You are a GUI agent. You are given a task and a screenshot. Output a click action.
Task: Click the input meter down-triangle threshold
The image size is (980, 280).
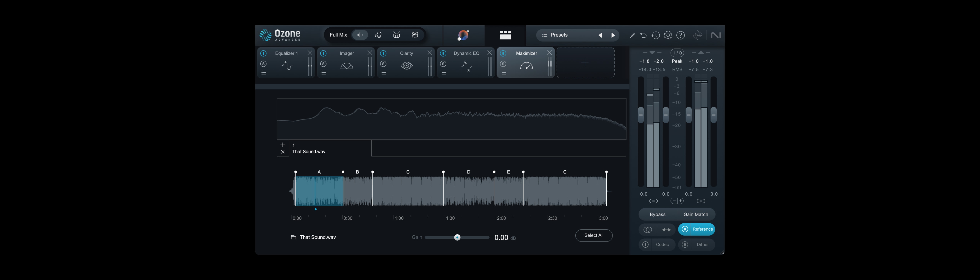(x=652, y=52)
